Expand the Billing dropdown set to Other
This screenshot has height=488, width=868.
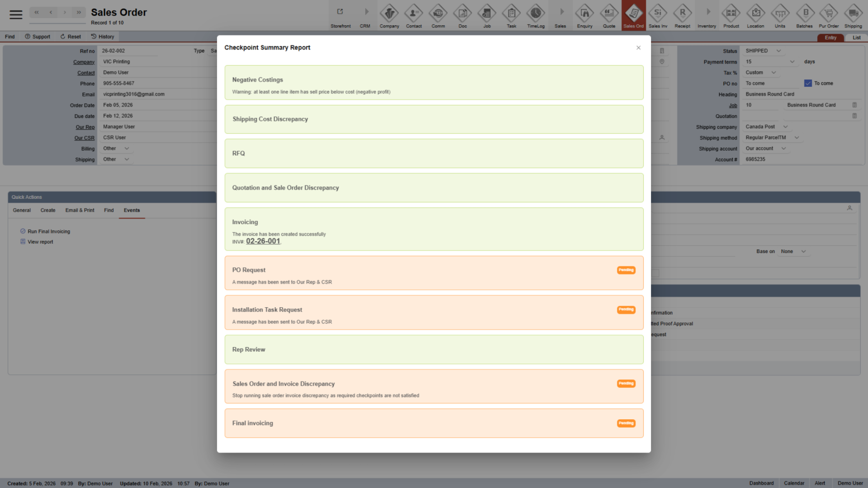tap(116, 148)
